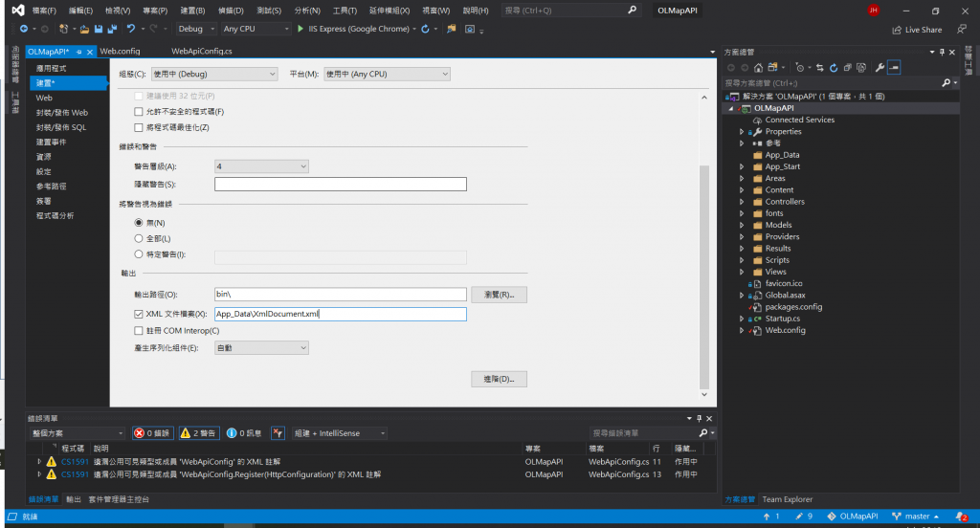Click Sync with Active Document icon

tap(820, 68)
